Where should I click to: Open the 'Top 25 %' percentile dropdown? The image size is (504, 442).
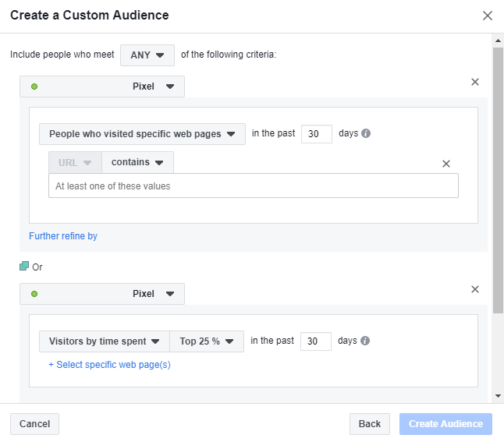pos(207,341)
